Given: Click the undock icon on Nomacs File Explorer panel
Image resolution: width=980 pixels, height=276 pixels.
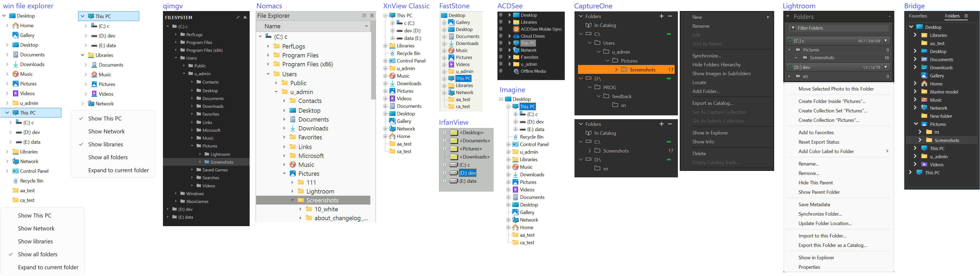Looking at the screenshot, I should coord(364,15).
